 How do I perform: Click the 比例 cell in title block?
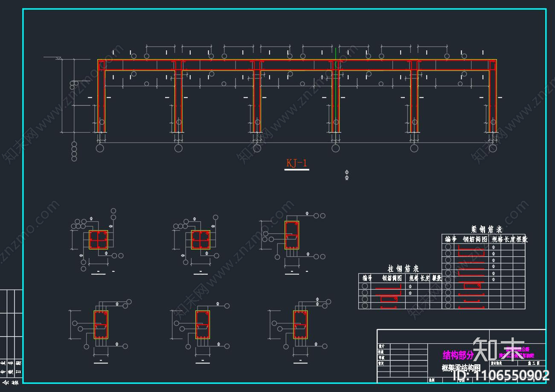tap(432, 380)
